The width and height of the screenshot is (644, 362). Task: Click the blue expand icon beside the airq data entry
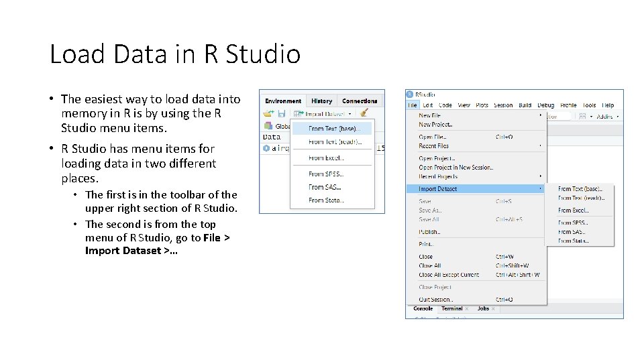[x=266, y=148]
